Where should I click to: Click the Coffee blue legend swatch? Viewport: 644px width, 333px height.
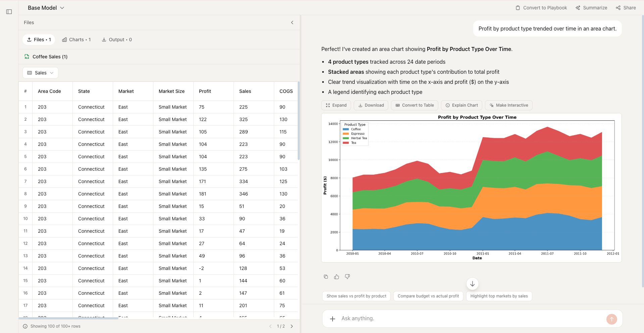[346, 129]
